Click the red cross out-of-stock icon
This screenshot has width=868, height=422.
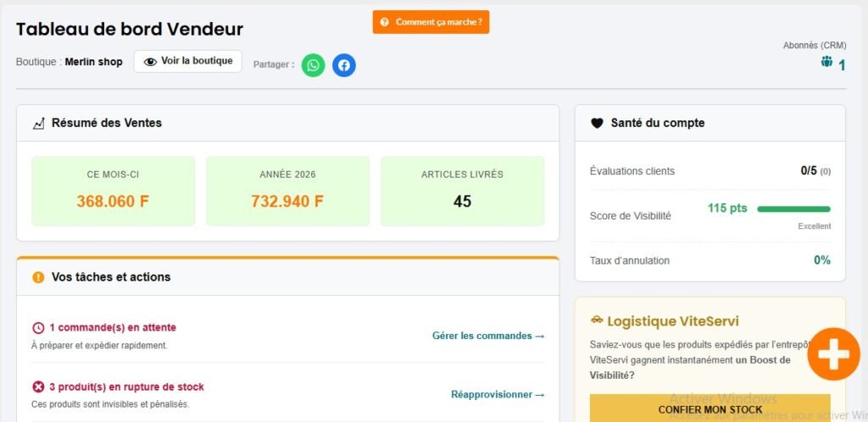click(x=38, y=387)
